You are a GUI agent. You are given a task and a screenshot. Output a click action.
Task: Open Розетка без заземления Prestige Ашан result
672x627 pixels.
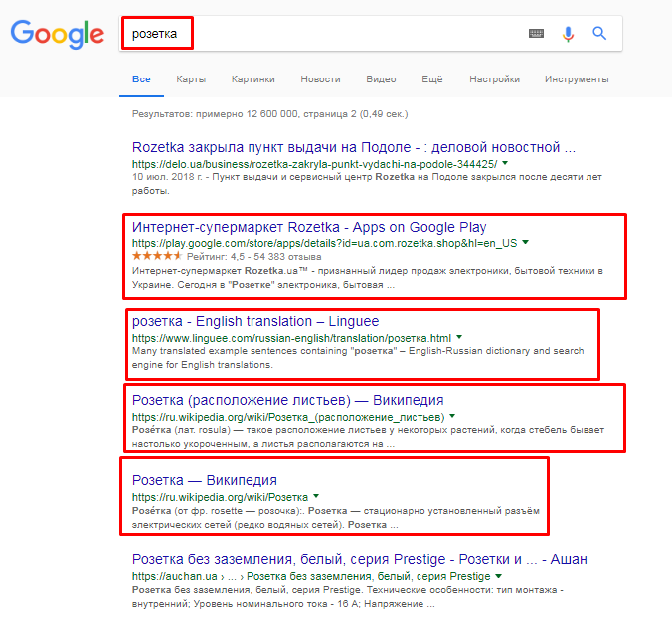360,559
